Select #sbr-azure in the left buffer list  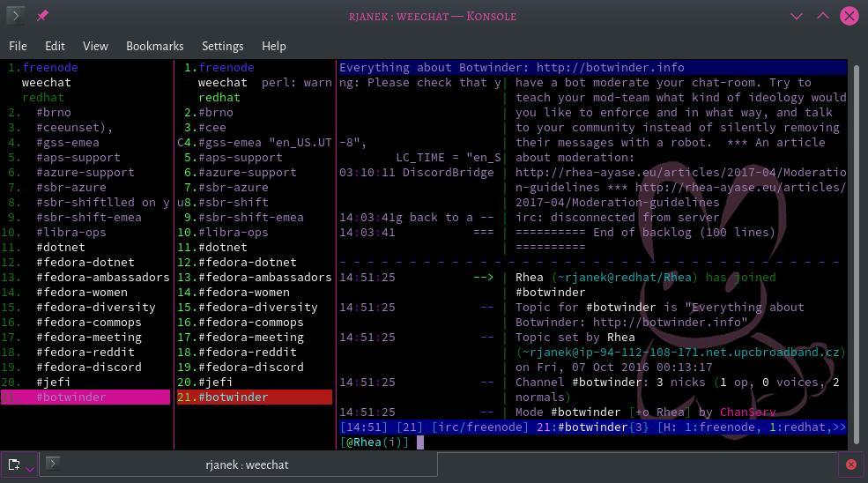pyautogui.click(x=70, y=187)
